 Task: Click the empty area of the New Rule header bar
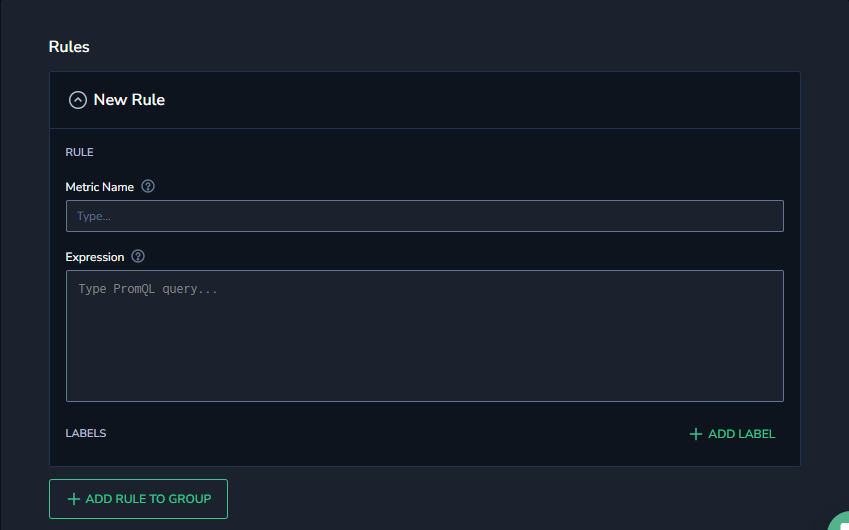click(482, 100)
